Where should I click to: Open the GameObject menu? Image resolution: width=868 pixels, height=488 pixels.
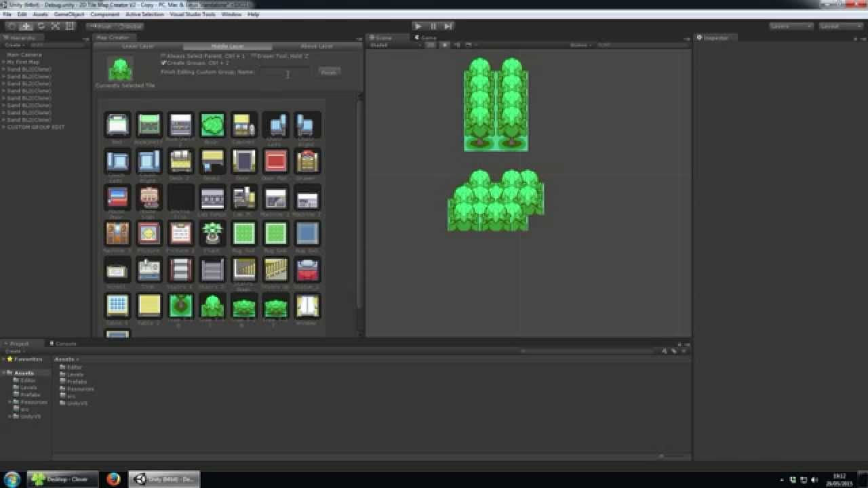click(x=68, y=14)
